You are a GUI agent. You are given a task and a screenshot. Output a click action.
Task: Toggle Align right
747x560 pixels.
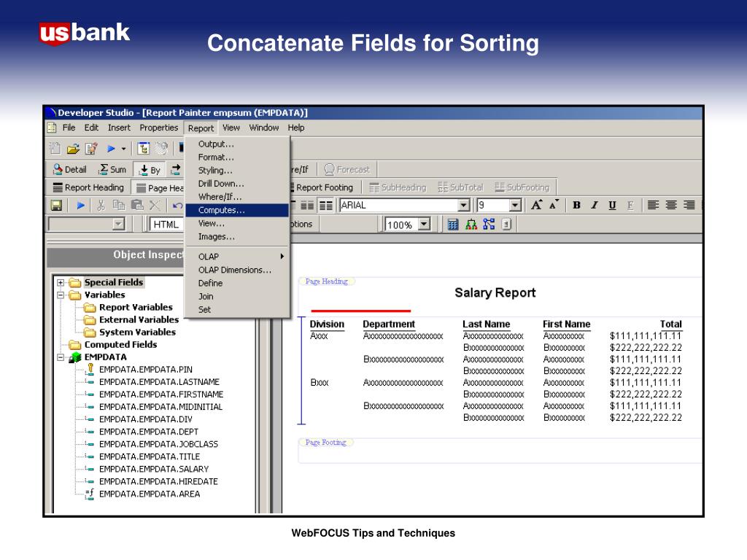[x=689, y=205]
